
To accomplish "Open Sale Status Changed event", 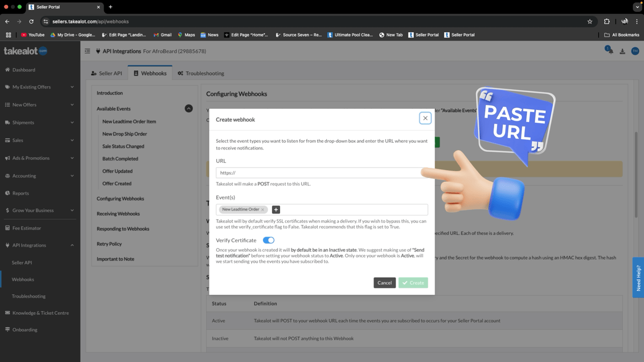I will coord(123,146).
